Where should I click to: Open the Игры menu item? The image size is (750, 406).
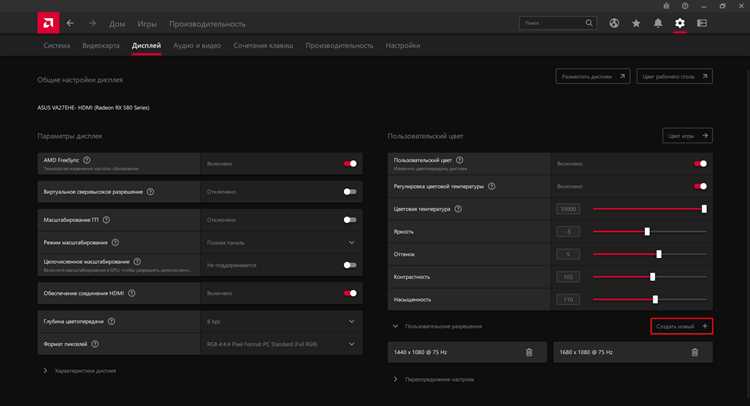tap(147, 24)
